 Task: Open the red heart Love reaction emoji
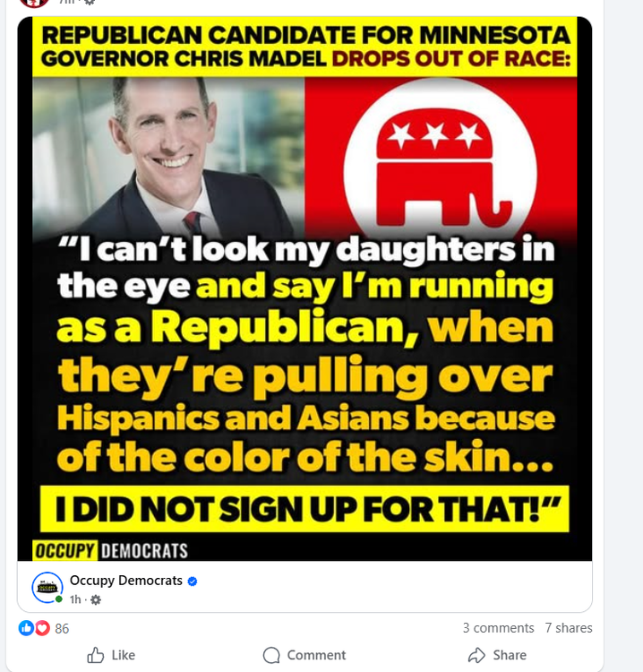pyautogui.click(x=42, y=628)
